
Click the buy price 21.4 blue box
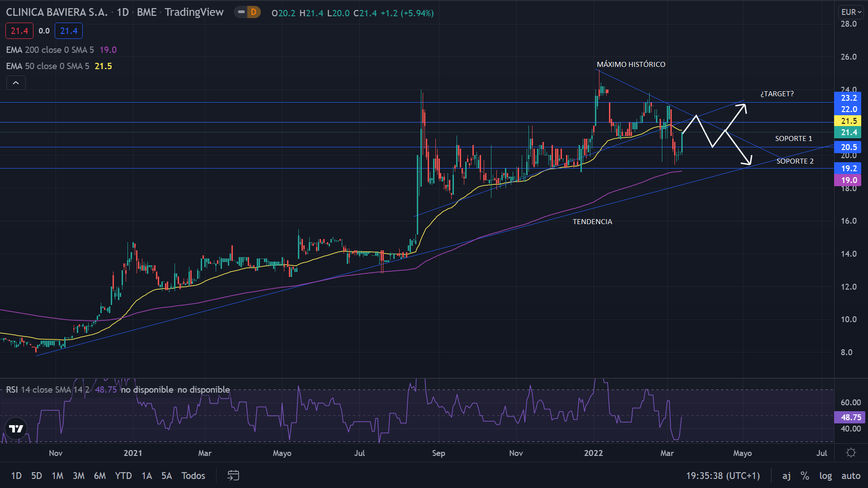point(69,31)
